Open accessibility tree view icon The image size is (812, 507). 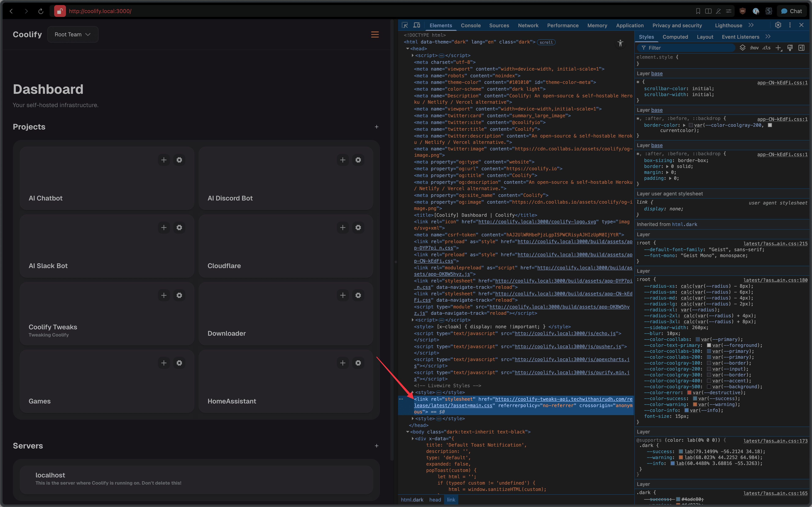(620, 43)
